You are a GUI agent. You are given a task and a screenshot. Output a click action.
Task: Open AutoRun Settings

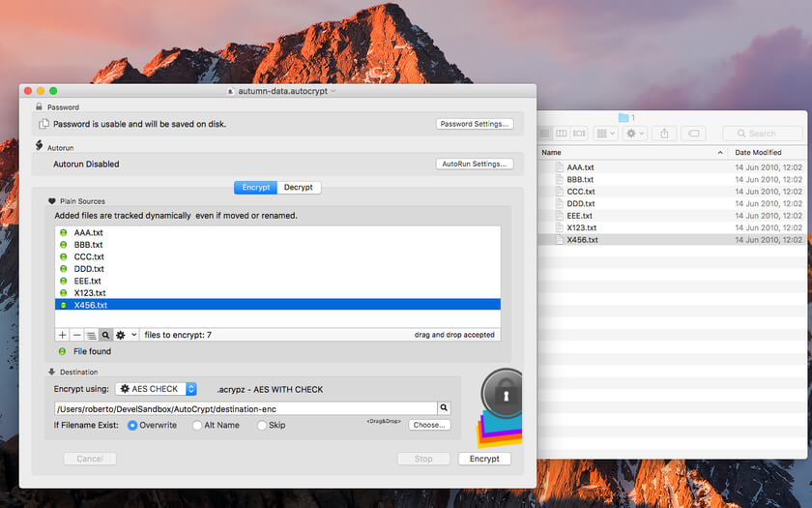[x=475, y=164]
